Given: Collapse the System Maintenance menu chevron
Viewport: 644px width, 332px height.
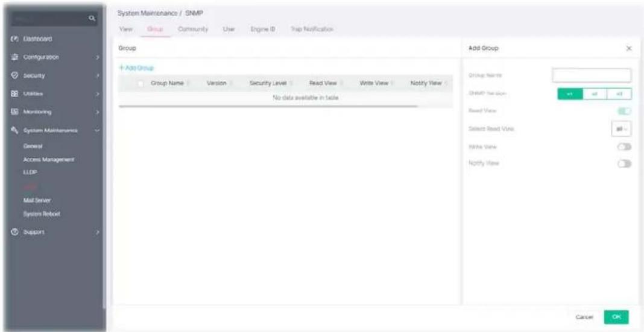Looking at the screenshot, I should pos(98,131).
